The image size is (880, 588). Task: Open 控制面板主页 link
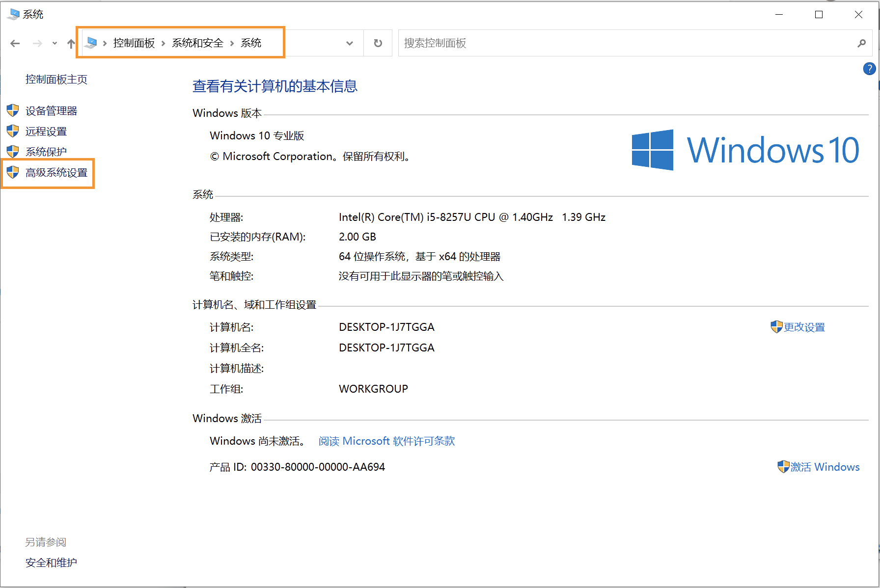pos(56,80)
